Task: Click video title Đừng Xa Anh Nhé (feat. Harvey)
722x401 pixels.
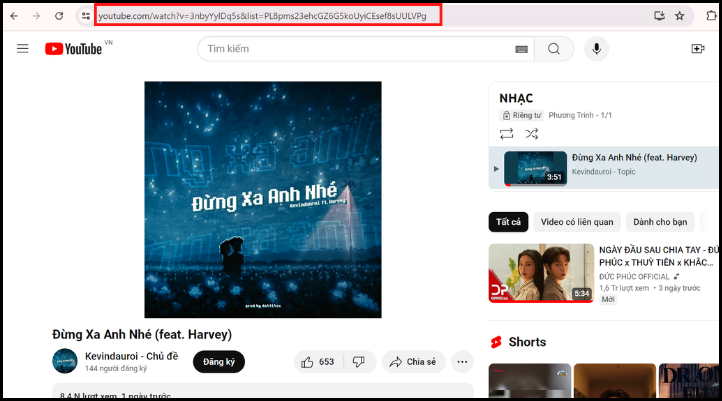Action: point(142,335)
